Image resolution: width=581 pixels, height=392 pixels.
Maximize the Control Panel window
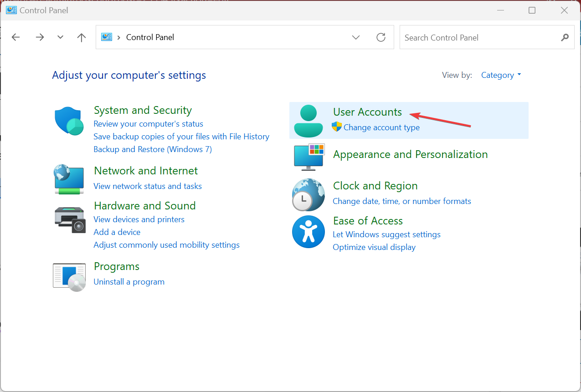pyautogui.click(x=532, y=10)
